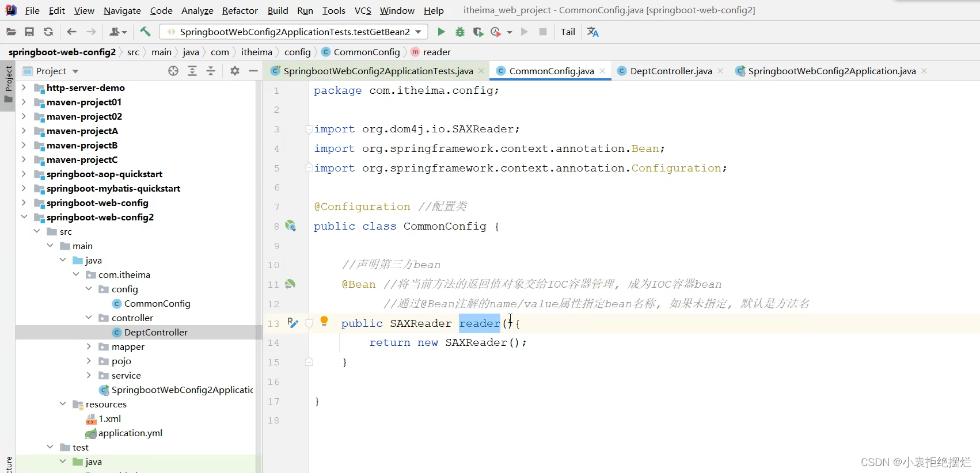Fold the imports block at line 3

(x=309, y=129)
